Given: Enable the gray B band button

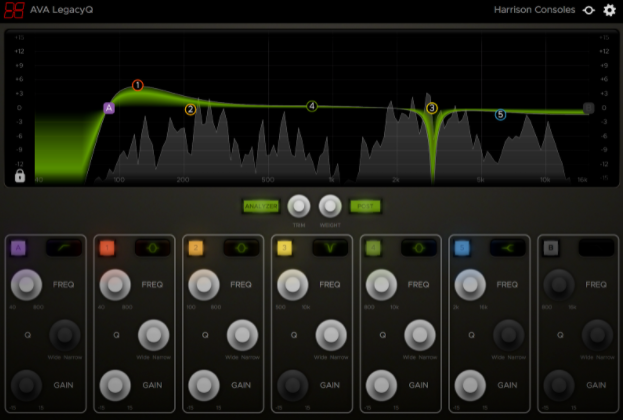Looking at the screenshot, I should (x=552, y=248).
